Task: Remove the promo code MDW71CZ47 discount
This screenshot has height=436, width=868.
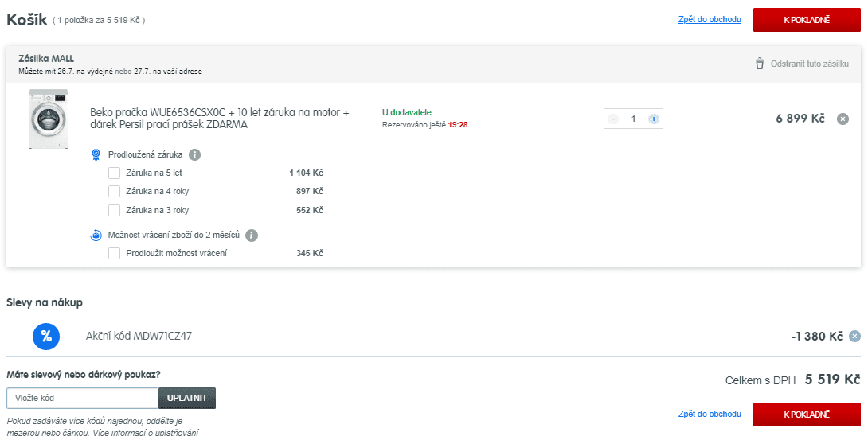Action: tap(855, 336)
